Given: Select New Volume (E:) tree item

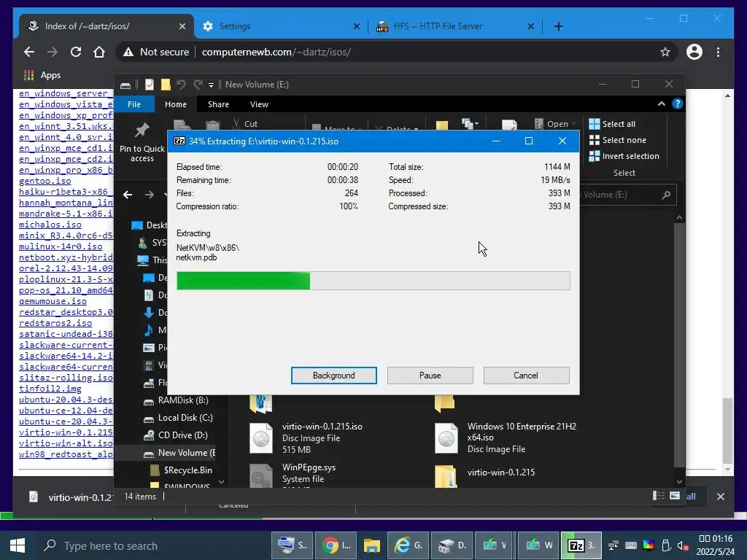Looking at the screenshot, I should [179, 452].
